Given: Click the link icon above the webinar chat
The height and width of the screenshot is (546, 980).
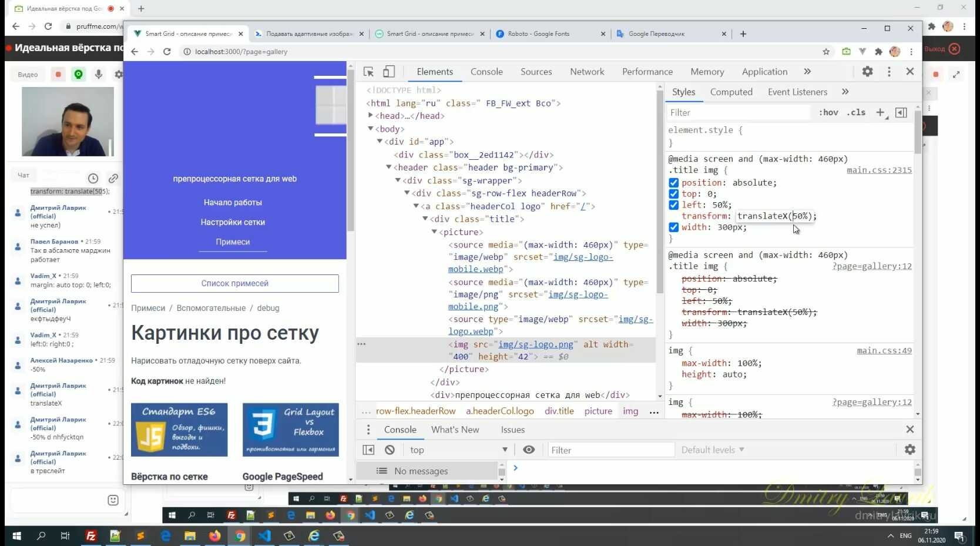Looking at the screenshot, I should pos(113,178).
